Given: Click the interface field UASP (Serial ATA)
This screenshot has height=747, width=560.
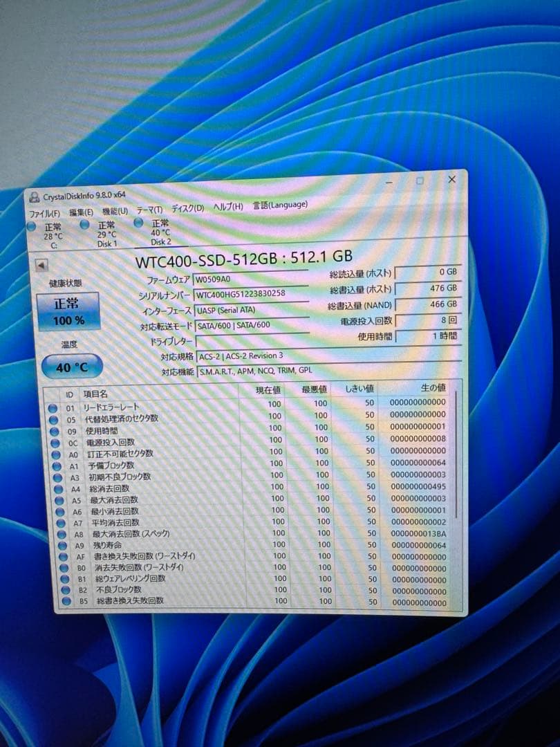Looking at the screenshot, I should 252,310.
